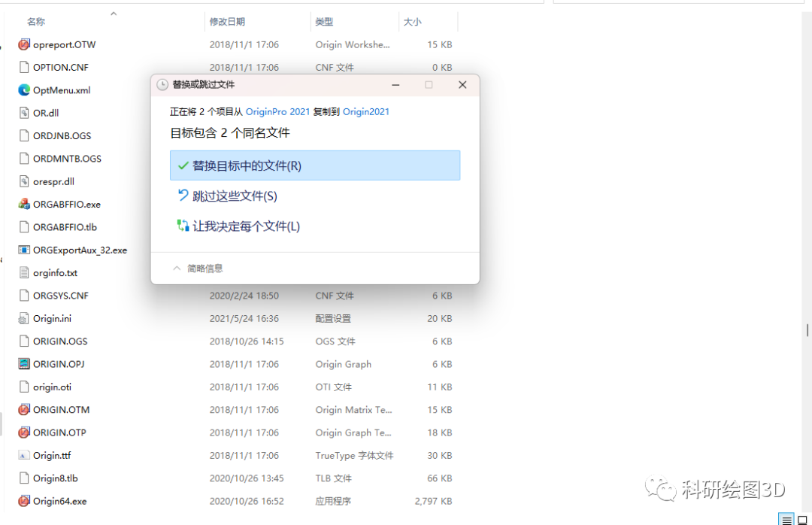Click the 配置设置 type cell

(x=333, y=318)
